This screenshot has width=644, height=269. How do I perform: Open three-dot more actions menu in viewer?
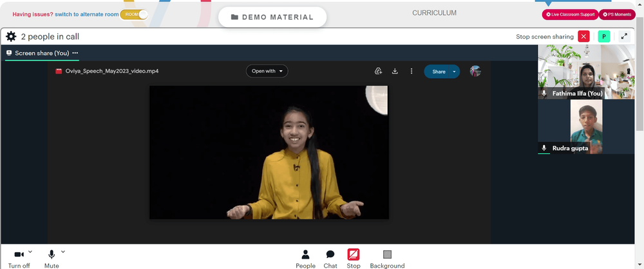[412, 71]
